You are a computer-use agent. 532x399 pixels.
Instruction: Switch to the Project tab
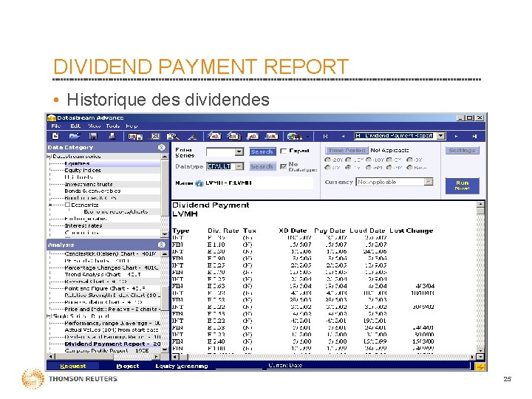click(x=128, y=366)
